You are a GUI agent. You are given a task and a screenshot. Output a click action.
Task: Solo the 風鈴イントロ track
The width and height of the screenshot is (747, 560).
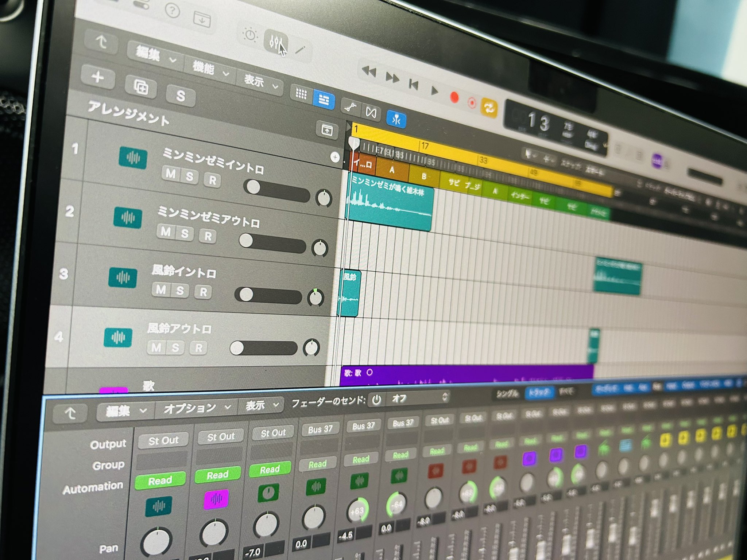[x=180, y=291]
